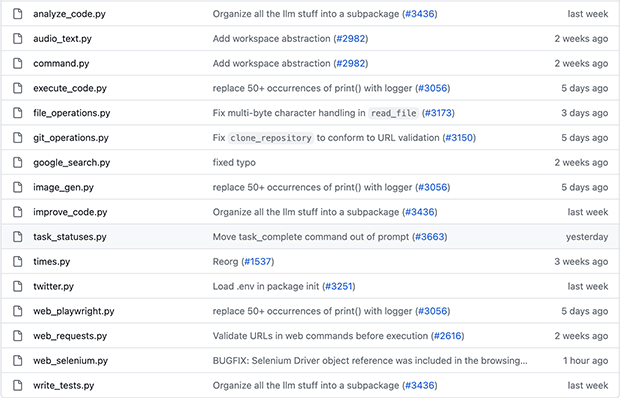
Task: Open the image_gen.py file
Action: point(63,187)
